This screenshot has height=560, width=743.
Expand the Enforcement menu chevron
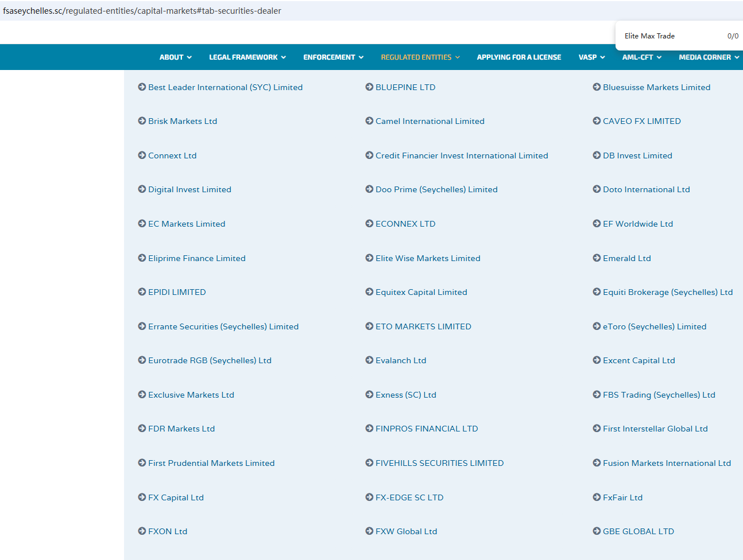pyautogui.click(x=361, y=57)
